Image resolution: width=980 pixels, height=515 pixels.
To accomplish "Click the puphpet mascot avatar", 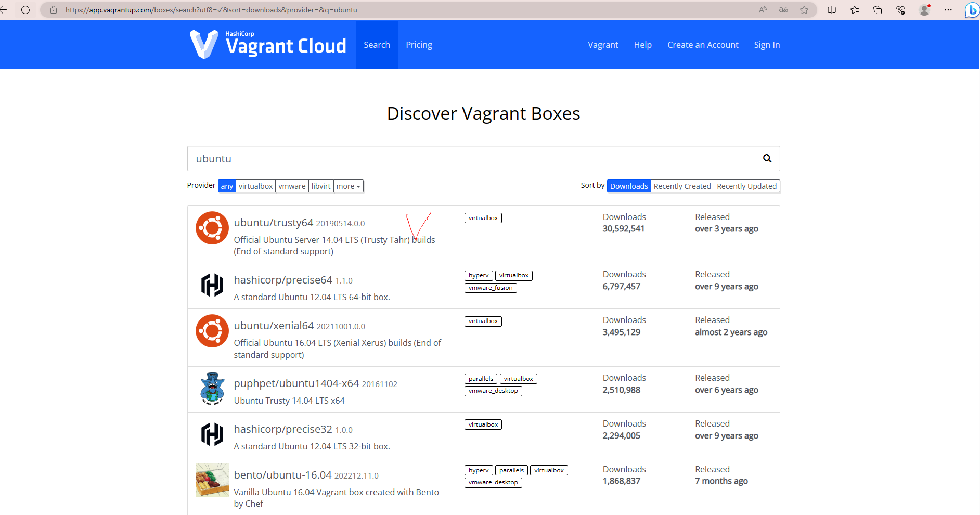I will [212, 389].
